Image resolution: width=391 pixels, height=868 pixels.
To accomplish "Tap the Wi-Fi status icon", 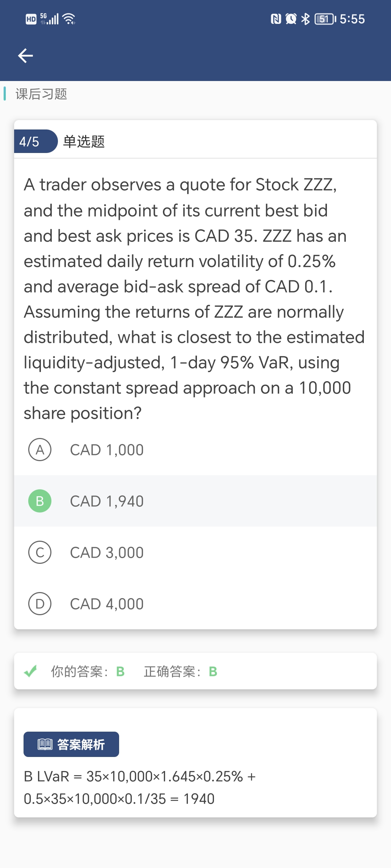I will click(69, 19).
